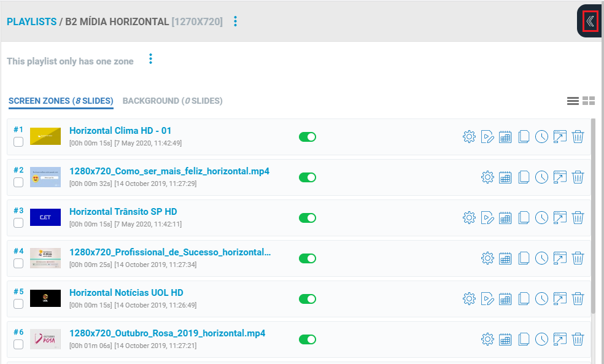Image resolution: width=604 pixels, height=364 pixels.
Task: Check the box for slide #4
Action: click(18, 263)
